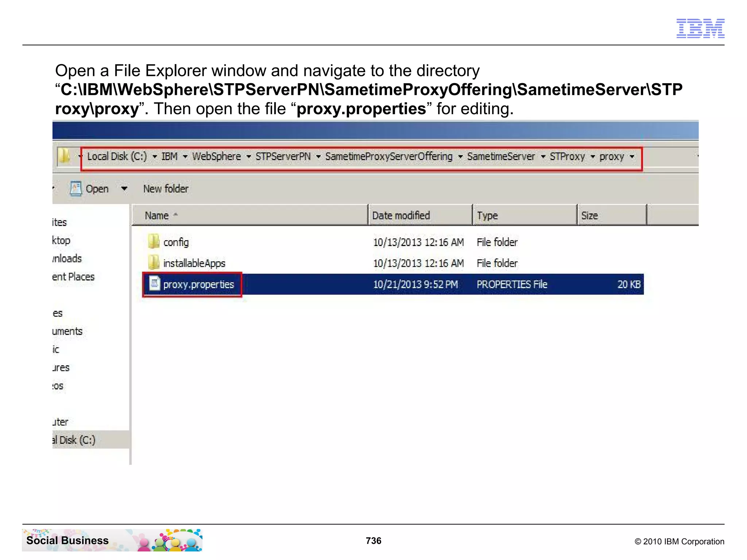Sort by the Size column header
The width and height of the screenshot is (747, 560).
[x=612, y=215]
